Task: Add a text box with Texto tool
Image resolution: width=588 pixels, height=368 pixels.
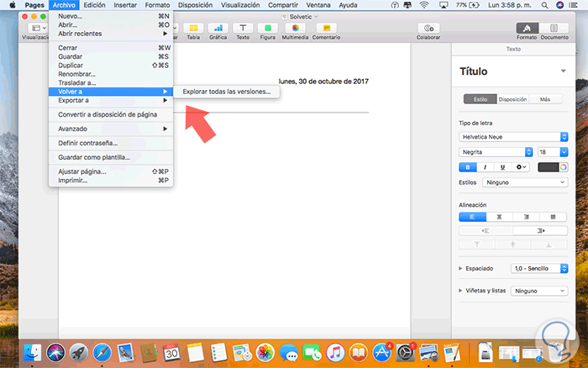Action: (x=243, y=29)
